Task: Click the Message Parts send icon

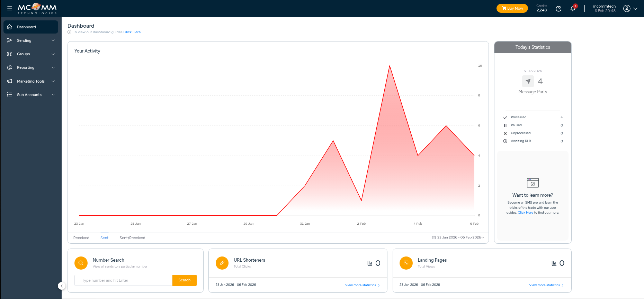Action: (528, 81)
